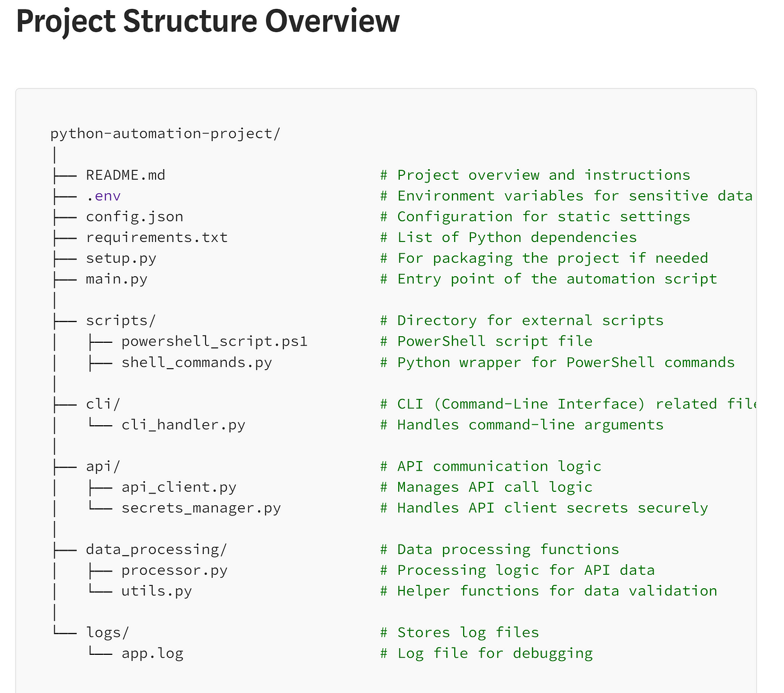This screenshot has width=784, height=693.
Task: Click the cli/ directory entry
Action: point(103,404)
